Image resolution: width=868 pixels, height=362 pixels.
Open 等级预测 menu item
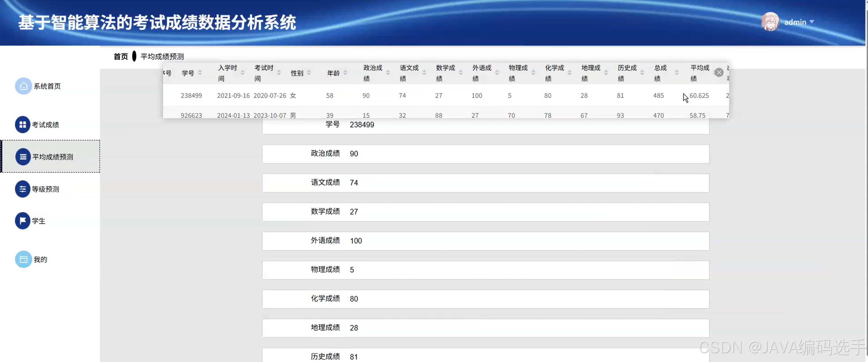[x=45, y=189]
